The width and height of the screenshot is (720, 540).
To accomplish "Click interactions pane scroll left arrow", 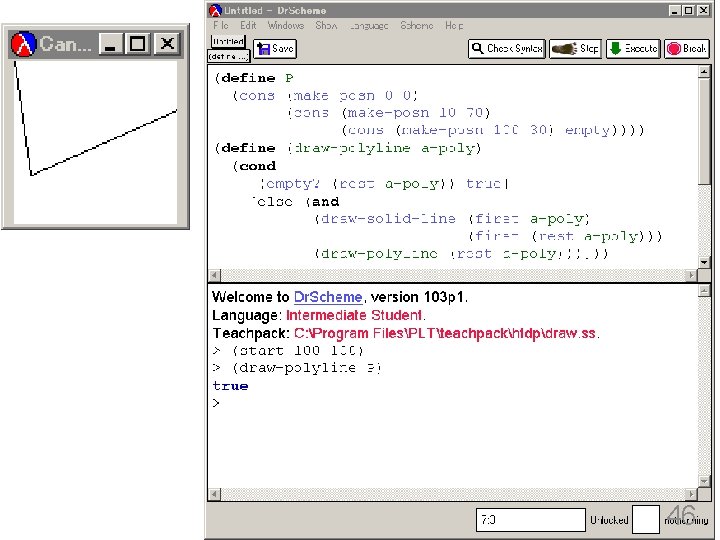I will point(214,495).
